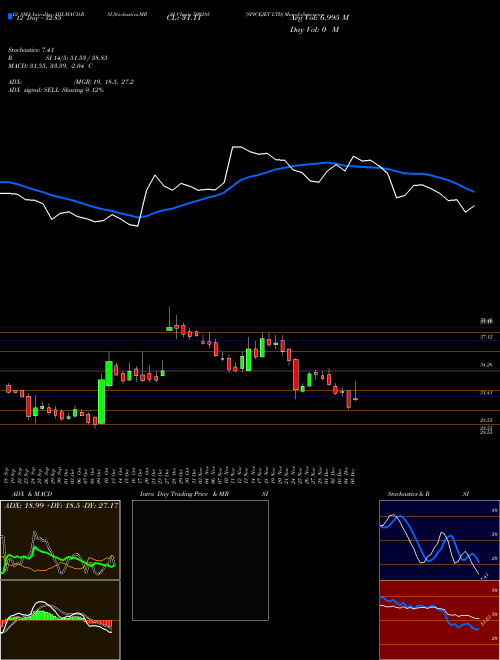The height and width of the screenshot is (660, 500).
Task: Click the 'Stochastics & R' panel heading
Action: 409,494
